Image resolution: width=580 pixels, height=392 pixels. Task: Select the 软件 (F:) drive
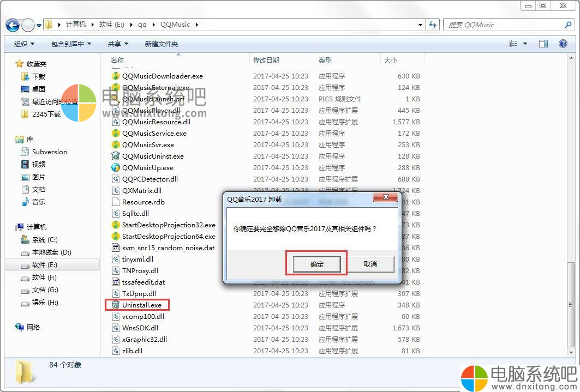[39, 278]
